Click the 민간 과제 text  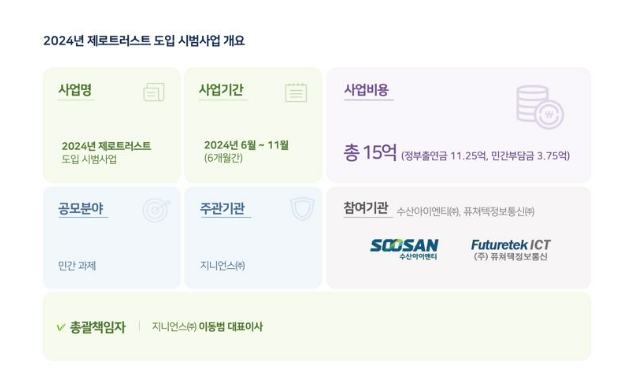77,265
